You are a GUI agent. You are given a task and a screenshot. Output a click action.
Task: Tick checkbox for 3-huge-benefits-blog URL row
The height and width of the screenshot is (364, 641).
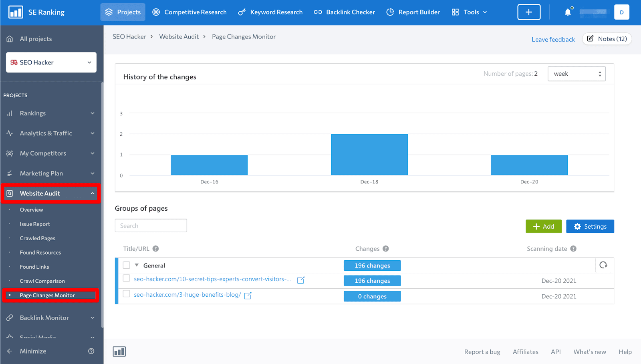pyautogui.click(x=127, y=294)
